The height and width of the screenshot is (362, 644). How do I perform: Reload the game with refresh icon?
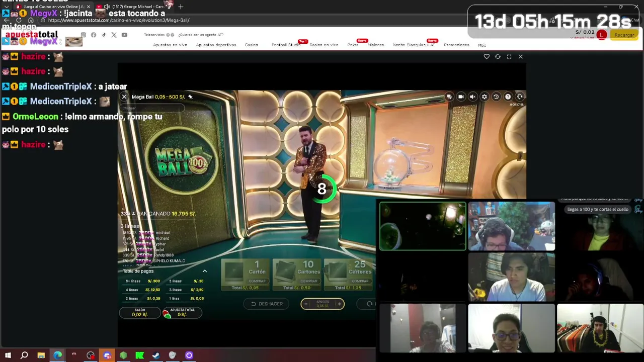point(498,57)
